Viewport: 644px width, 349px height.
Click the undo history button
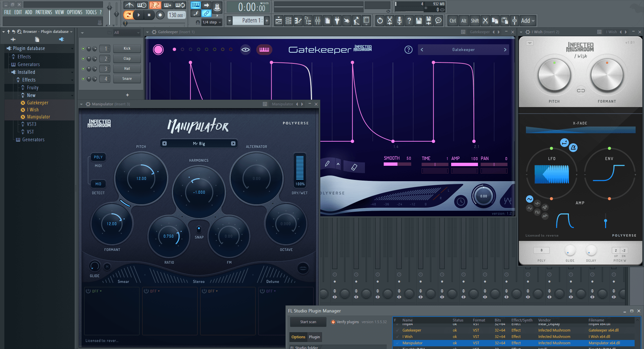[x=380, y=21]
